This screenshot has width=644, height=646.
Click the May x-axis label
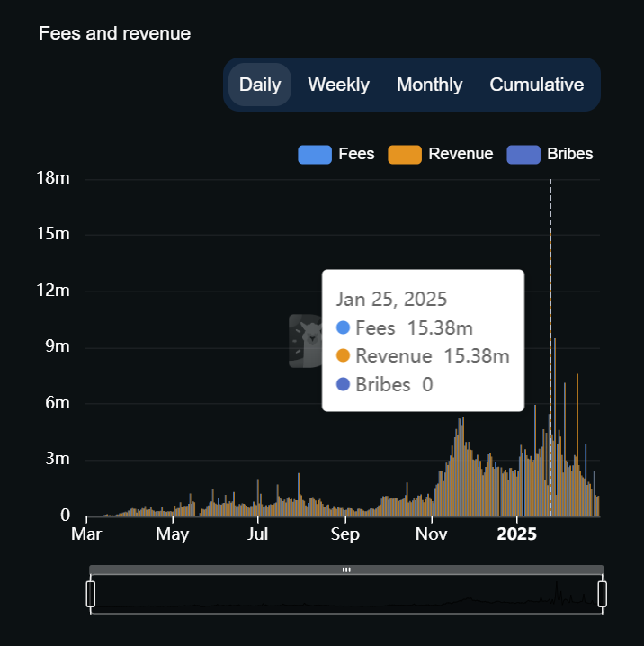tap(172, 534)
